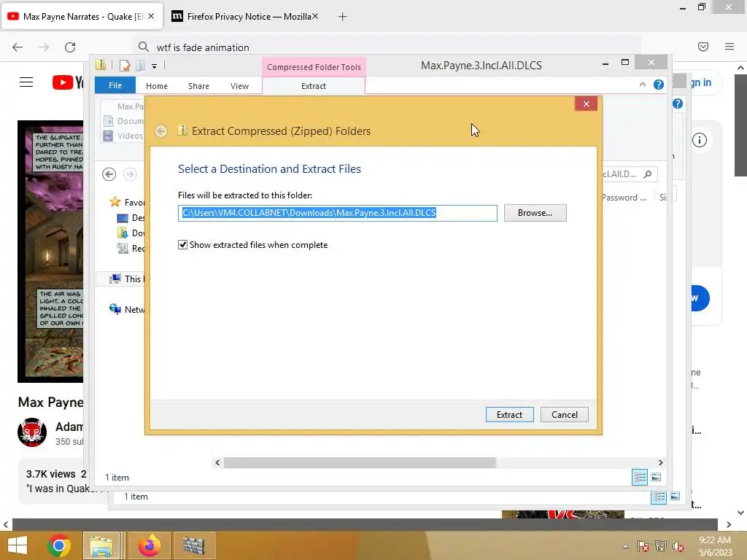This screenshot has width=747, height=560.
Task: Switch Explorer to details view icon
Action: [x=639, y=477]
